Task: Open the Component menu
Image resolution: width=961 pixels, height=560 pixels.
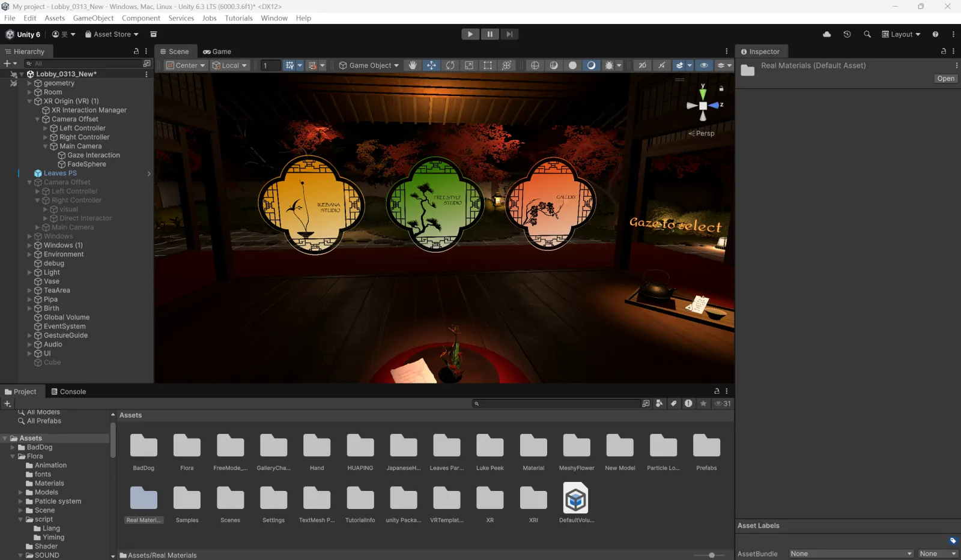Action: tap(141, 18)
